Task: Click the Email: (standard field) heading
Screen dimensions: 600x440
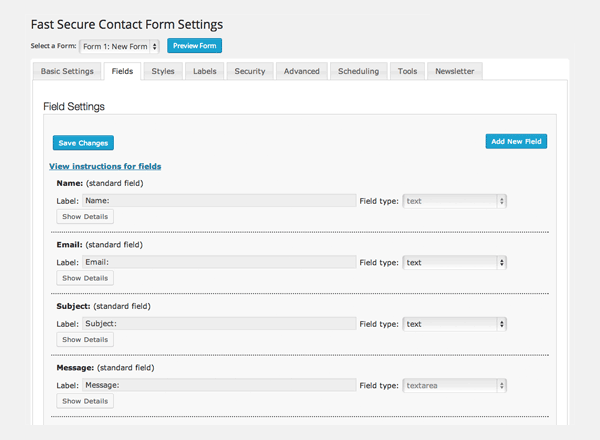Action: point(99,245)
